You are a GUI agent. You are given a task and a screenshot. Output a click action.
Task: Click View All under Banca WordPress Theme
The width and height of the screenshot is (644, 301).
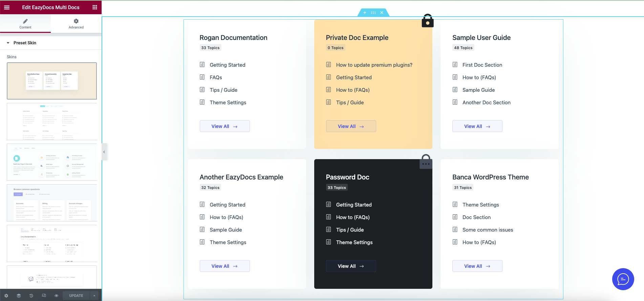[477, 266]
